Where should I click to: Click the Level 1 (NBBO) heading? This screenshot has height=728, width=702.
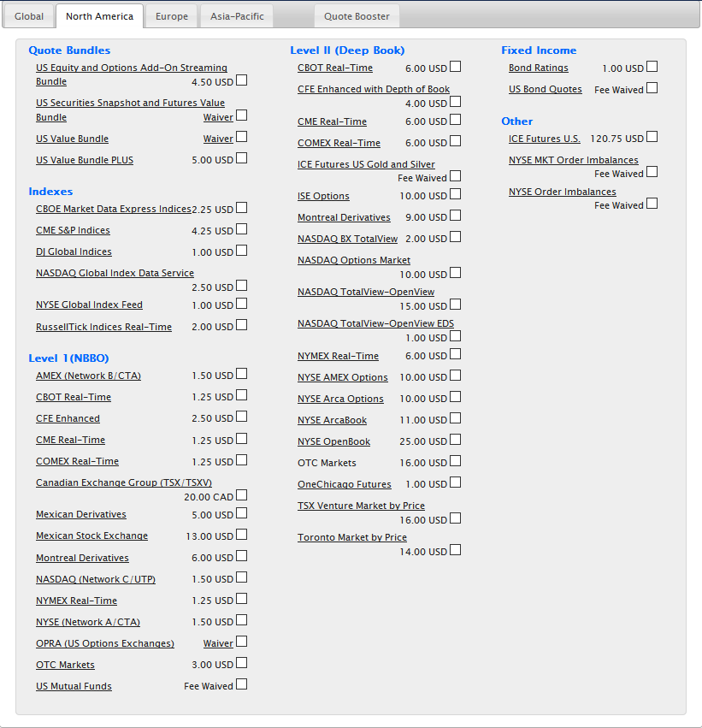[x=68, y=358]
